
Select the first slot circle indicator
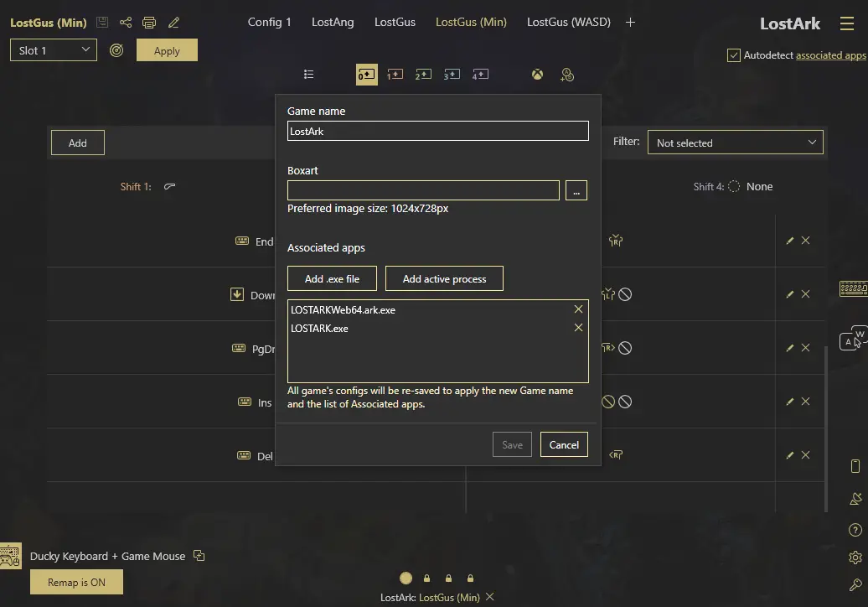pyautogui.click(x=406, y=578)
